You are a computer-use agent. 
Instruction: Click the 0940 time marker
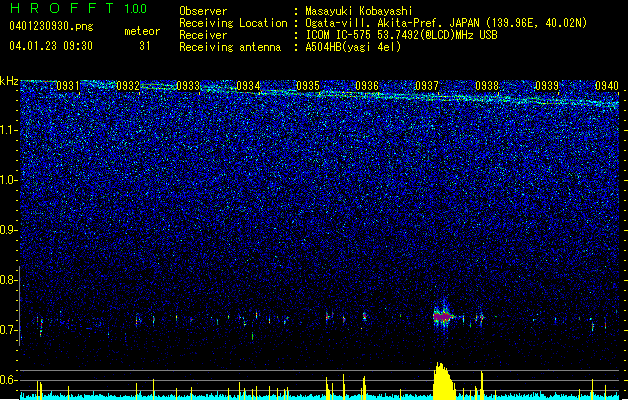(607, 86)
